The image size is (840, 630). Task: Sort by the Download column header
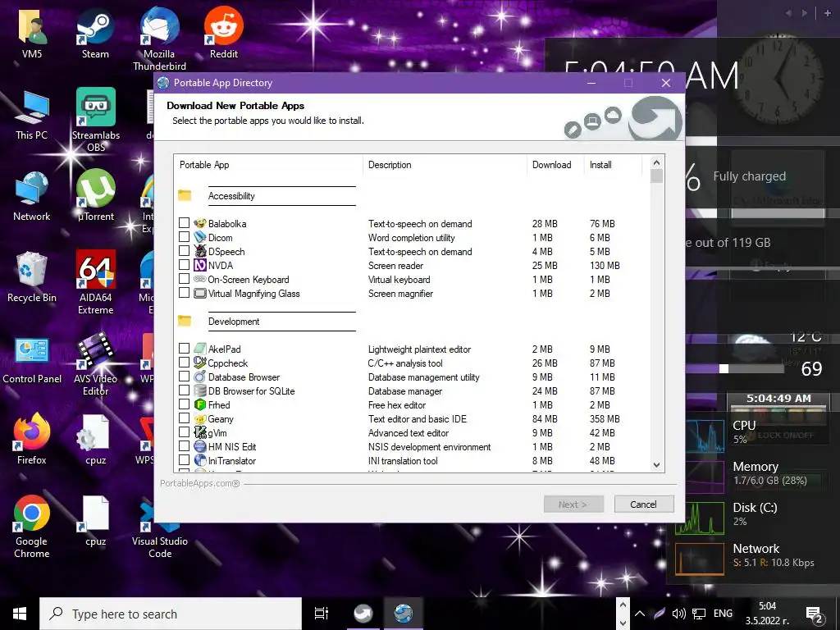(x=555, y=165)
